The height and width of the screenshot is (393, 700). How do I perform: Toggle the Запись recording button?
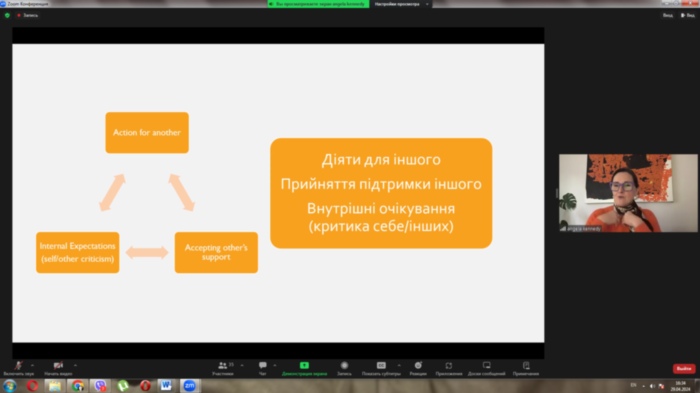coord(344,368)
